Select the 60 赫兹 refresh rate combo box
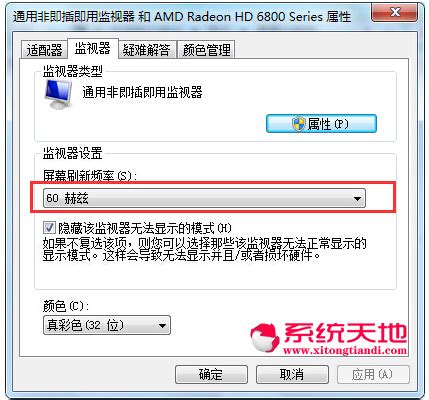The image size is (429, 400). coord(204,198)
